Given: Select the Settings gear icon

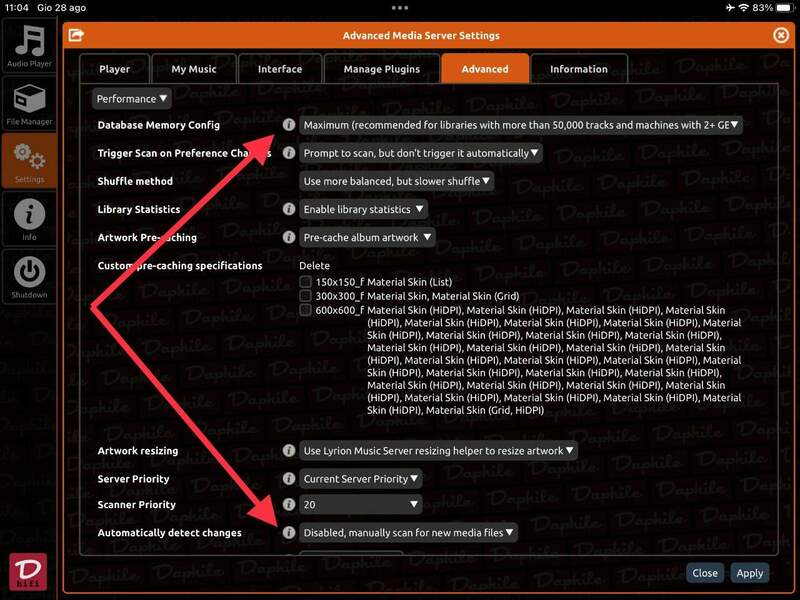Looking at the screenshot, I should pyautogui.click(x=29, y=161).
